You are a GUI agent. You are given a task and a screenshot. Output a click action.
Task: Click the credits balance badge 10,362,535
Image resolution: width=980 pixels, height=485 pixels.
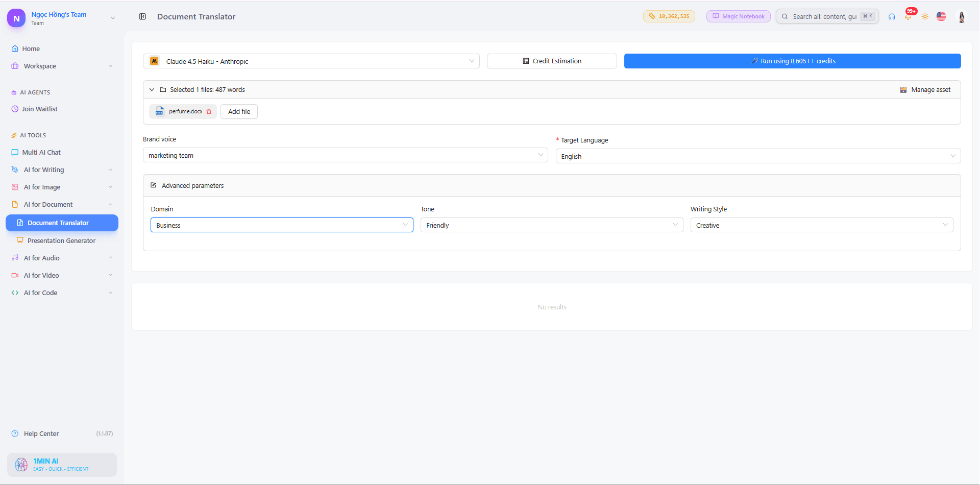[669, 16]
